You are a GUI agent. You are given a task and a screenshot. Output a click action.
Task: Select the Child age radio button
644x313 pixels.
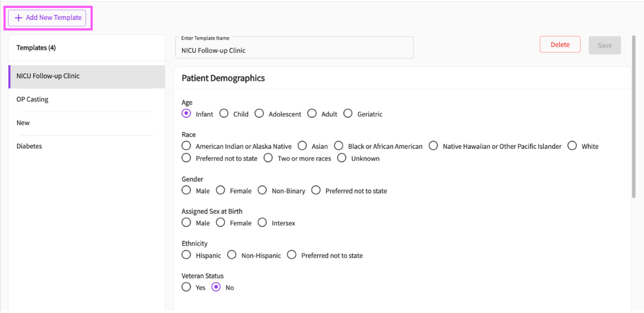[x=224, y=114]
